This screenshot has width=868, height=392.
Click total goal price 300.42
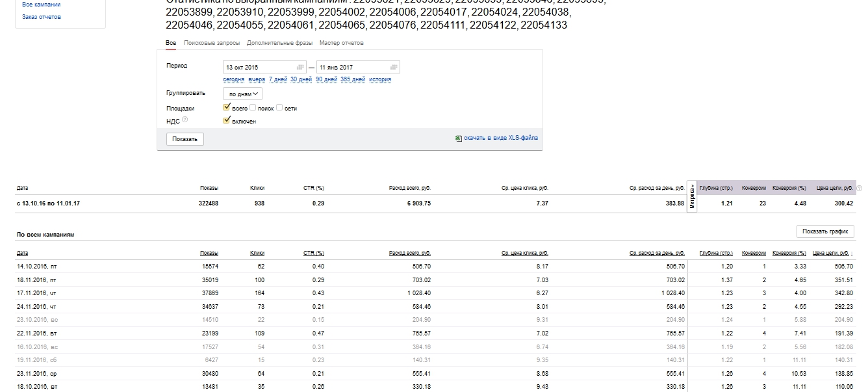tap(843, 203)
